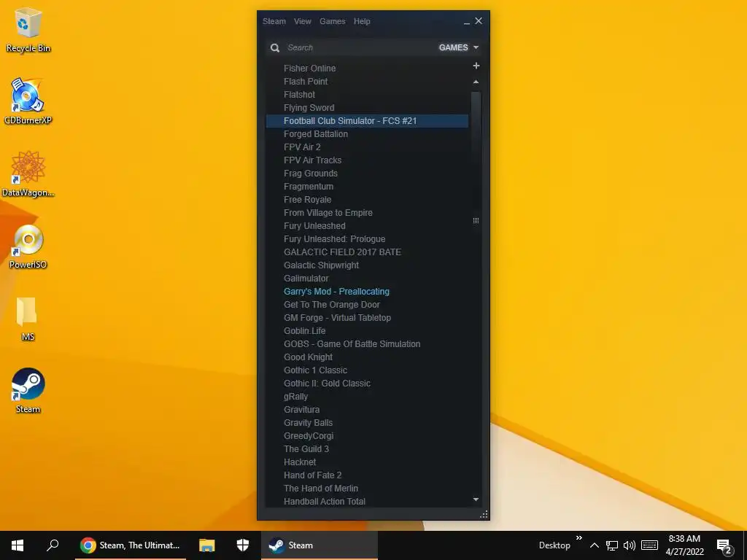Open the Games menu
The width and height of the screenshot is (747, 560).
point(333,21)
